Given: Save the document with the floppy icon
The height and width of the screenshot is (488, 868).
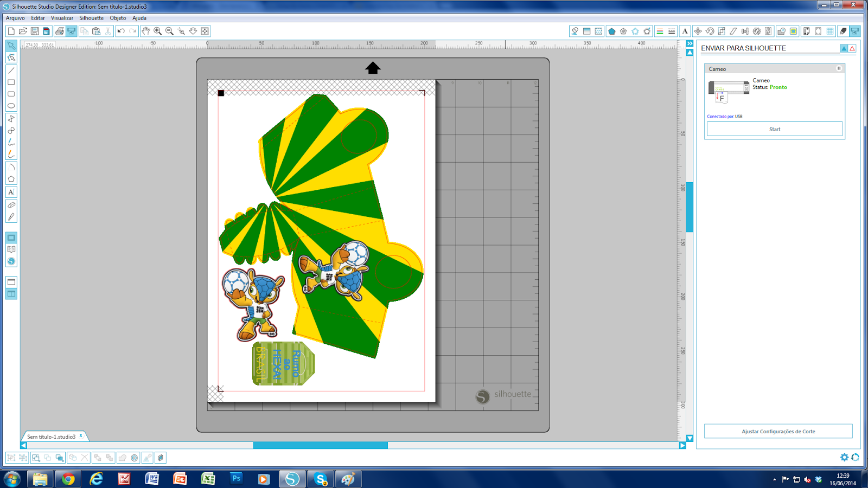Looking at the screenshot, I should tap(35, 31).
